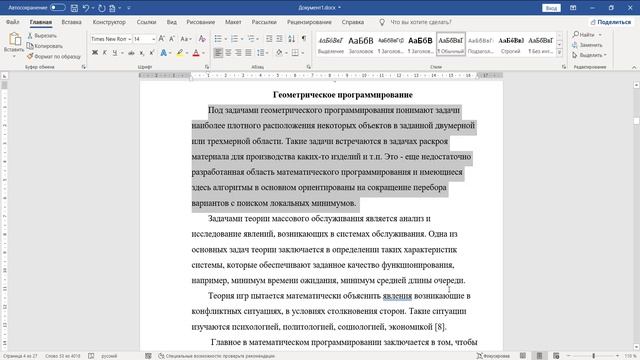Open the Файл tab
The image size is (640, 360).
pos(13,22)
